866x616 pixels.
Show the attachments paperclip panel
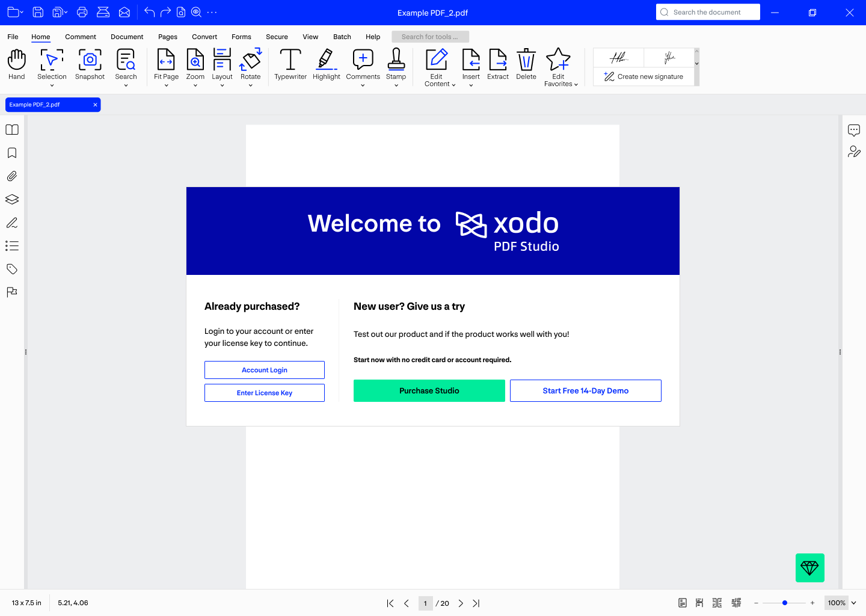(x=12, y=176)
